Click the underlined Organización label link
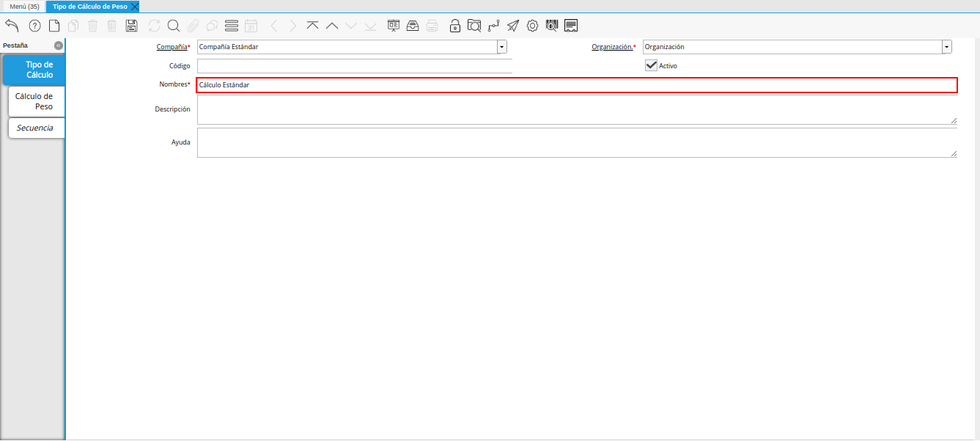The height and width of the screenshot is (441, 980). pyautogui.click(x=612, y=47)
